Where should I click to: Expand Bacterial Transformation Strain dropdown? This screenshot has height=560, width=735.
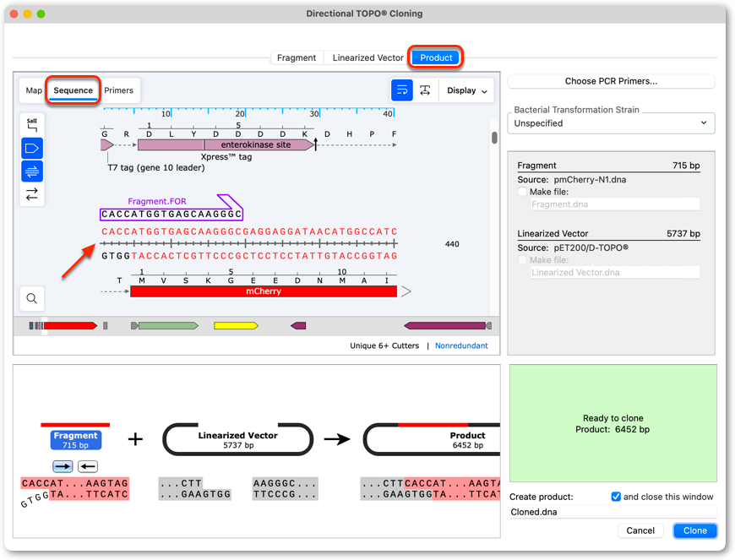point(611,123)
